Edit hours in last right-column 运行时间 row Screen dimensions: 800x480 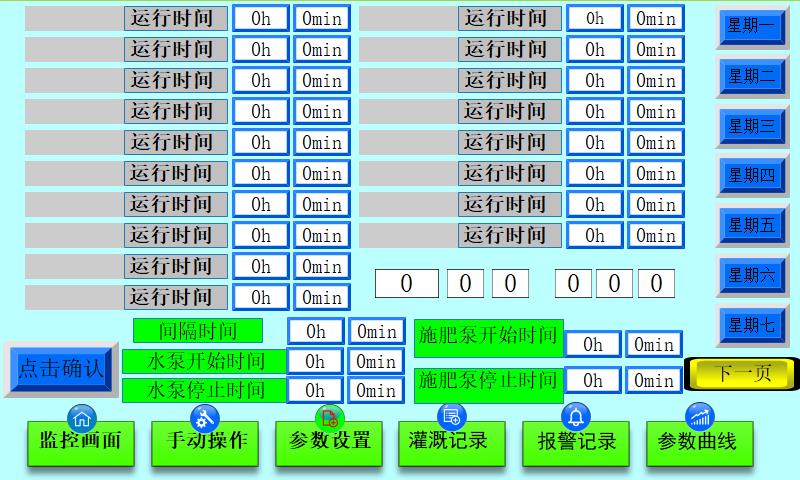tap(595, 235)
